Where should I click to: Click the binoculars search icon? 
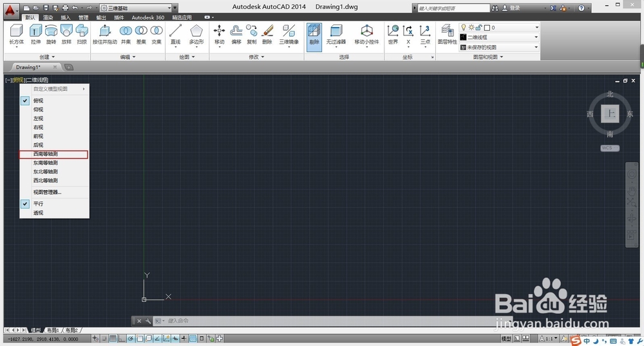click(x=495, y=8)
